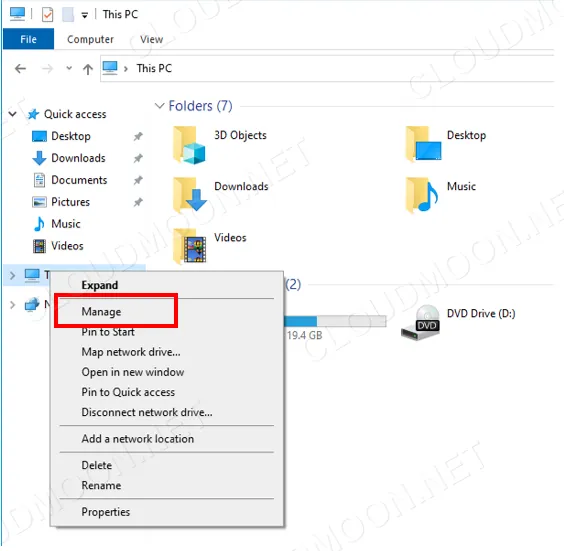Click the sidebar Videos filmstrip icon

click(39, 246)
